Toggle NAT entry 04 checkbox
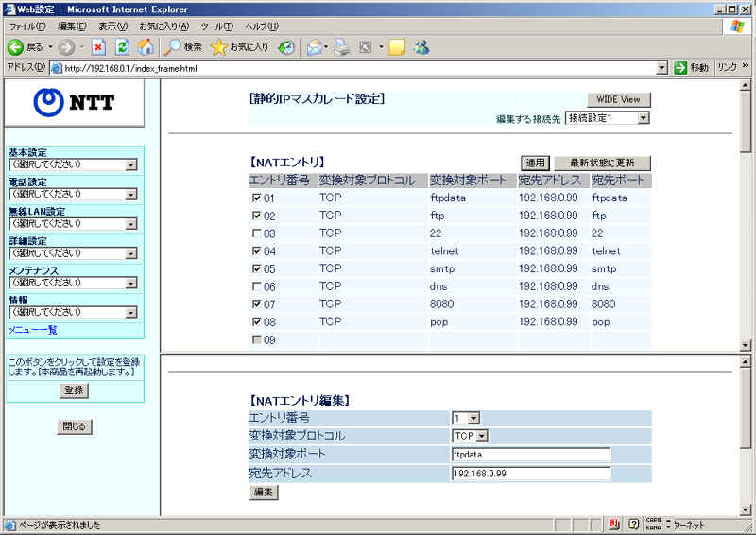 click(256, 250)
